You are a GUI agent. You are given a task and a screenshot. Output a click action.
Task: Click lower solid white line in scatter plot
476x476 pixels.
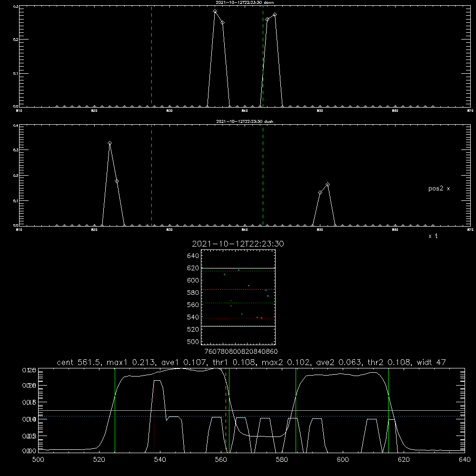[x=238, y=326]
